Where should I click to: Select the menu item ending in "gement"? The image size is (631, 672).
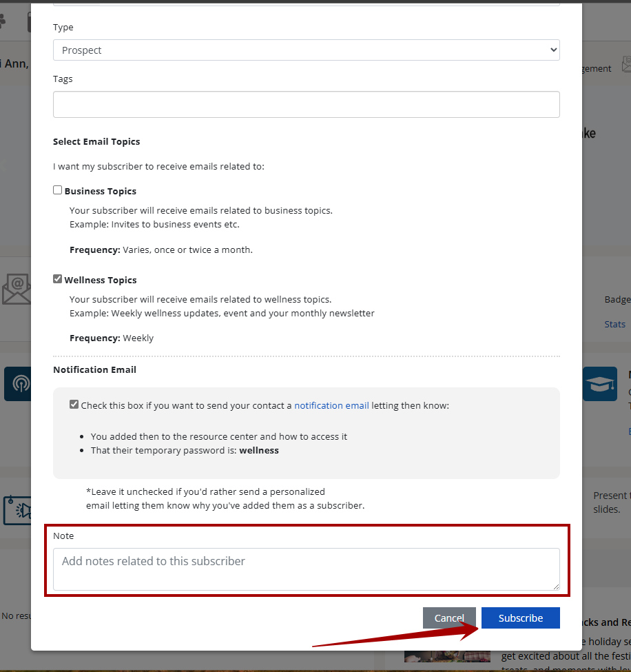[x=597, y=68]
